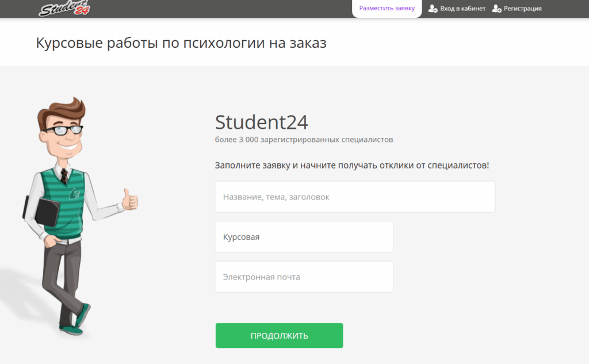
Task: Go to the Регистрация link
Action: click(x=522, y=8)
